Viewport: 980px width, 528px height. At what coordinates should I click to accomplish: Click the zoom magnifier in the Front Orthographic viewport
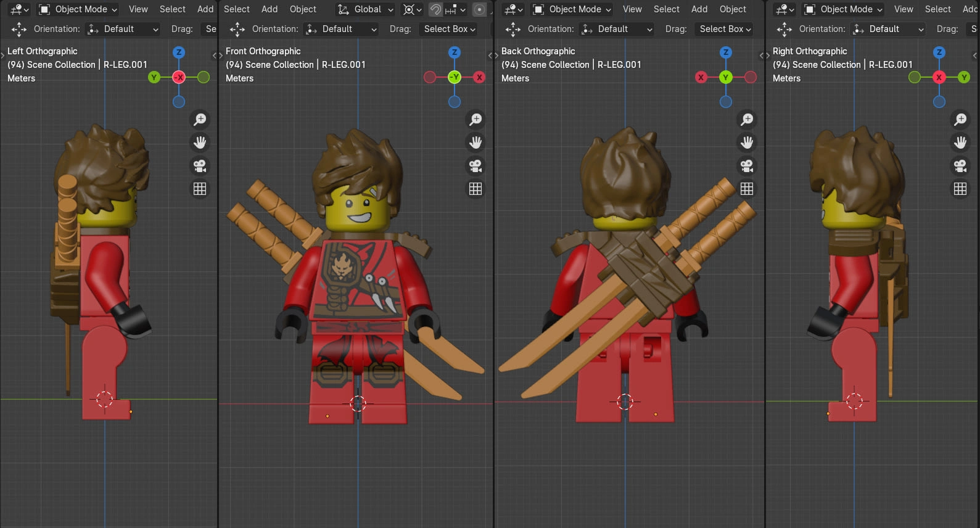(476, 120)
